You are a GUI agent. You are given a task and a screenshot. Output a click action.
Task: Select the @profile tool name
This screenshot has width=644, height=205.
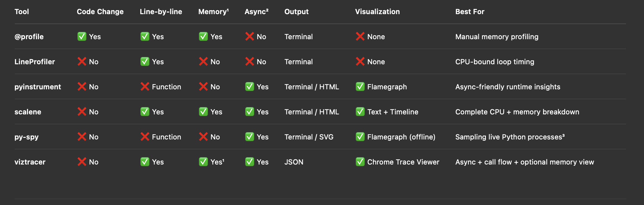click(29, 37)
